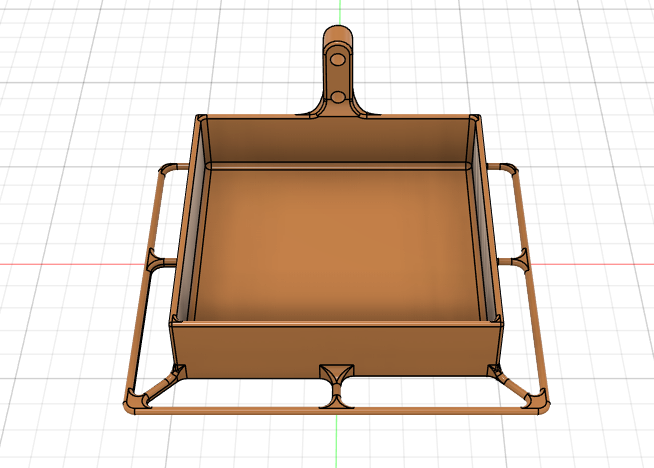Select the tray's front outer wall face
Viewport: 654px width, 468px height.
pos(336,350)
